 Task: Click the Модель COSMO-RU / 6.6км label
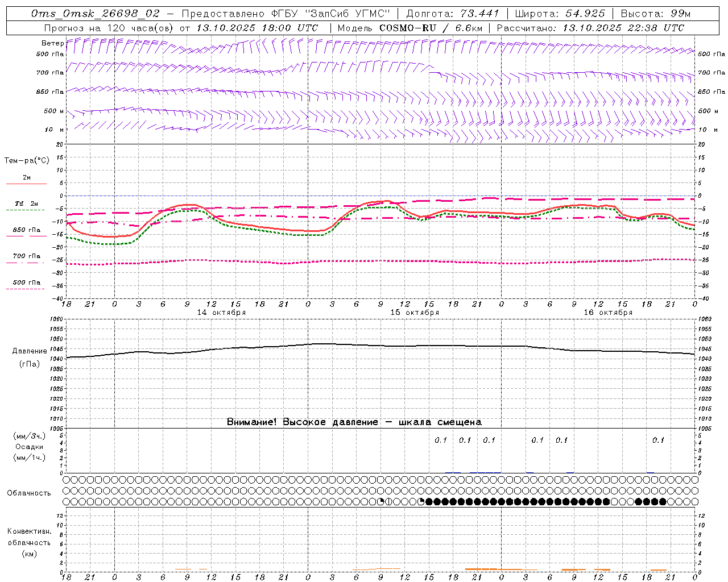coord(409,28)
